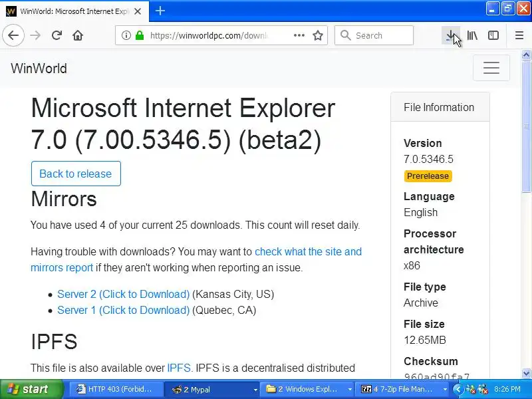This screenshot has height=399, width=532.
Task: Focus the browser Search input field
Action: point(374,35)
